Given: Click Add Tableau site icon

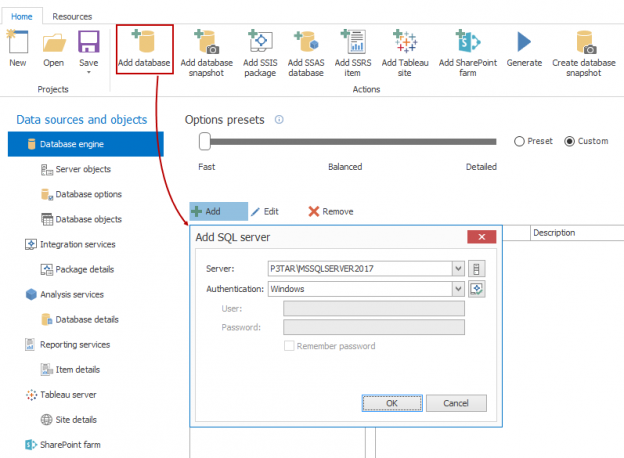Looking at the screenshot, I should tap(405, 41).
